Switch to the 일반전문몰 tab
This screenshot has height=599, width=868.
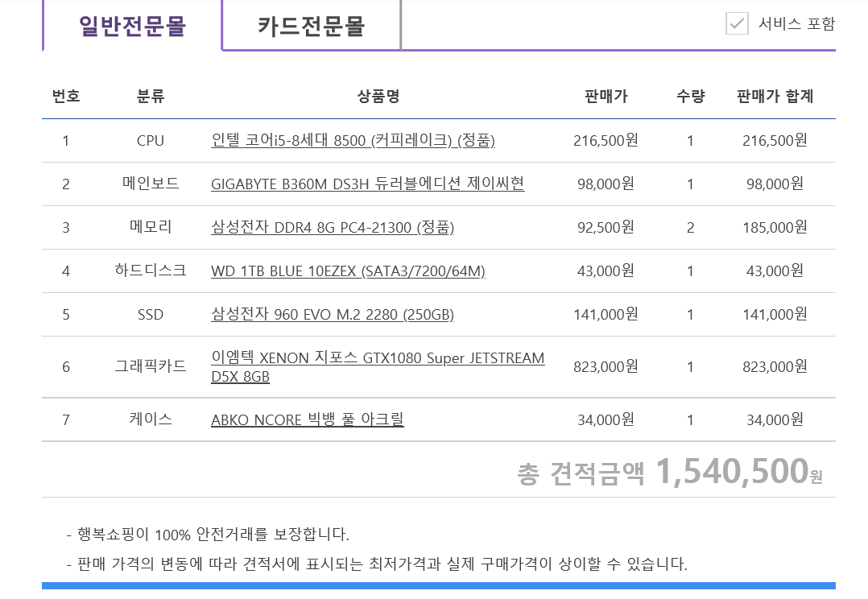point(132,26)
